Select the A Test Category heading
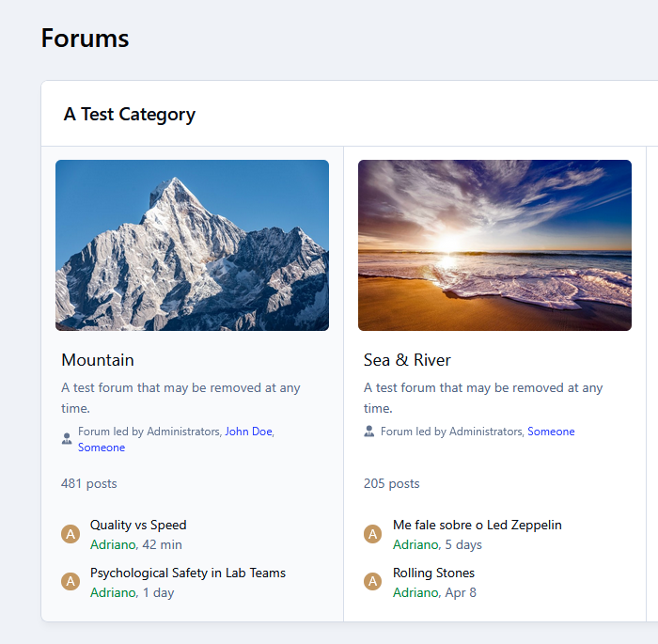 [130, 114]
